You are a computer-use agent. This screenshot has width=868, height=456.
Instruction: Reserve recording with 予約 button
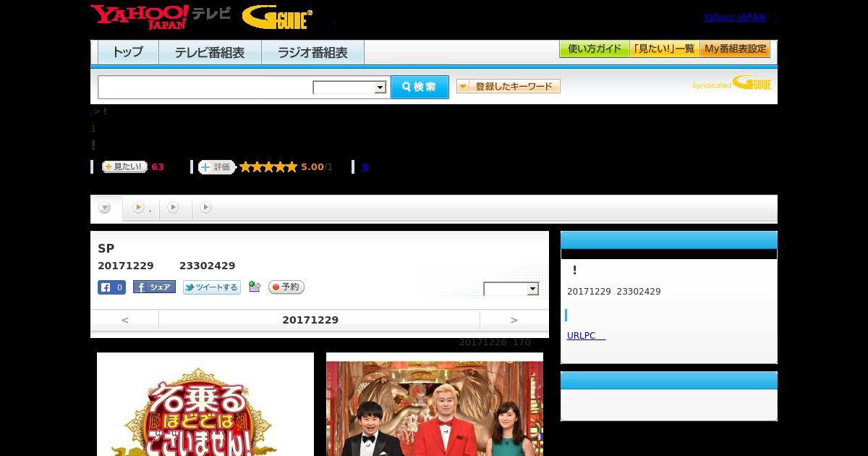(286, 287)
